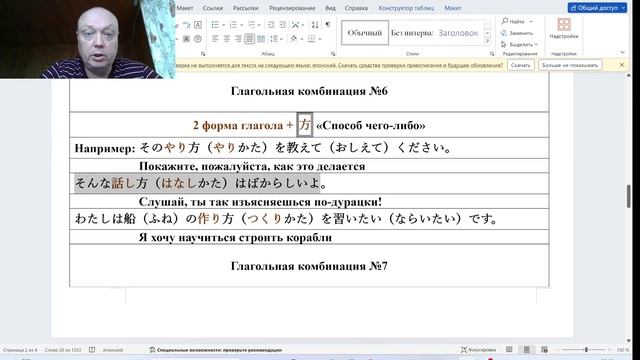Screen dimensions: 640x360
Task: Open the Конструктор таблиц tab
Action: pos(406,8)
